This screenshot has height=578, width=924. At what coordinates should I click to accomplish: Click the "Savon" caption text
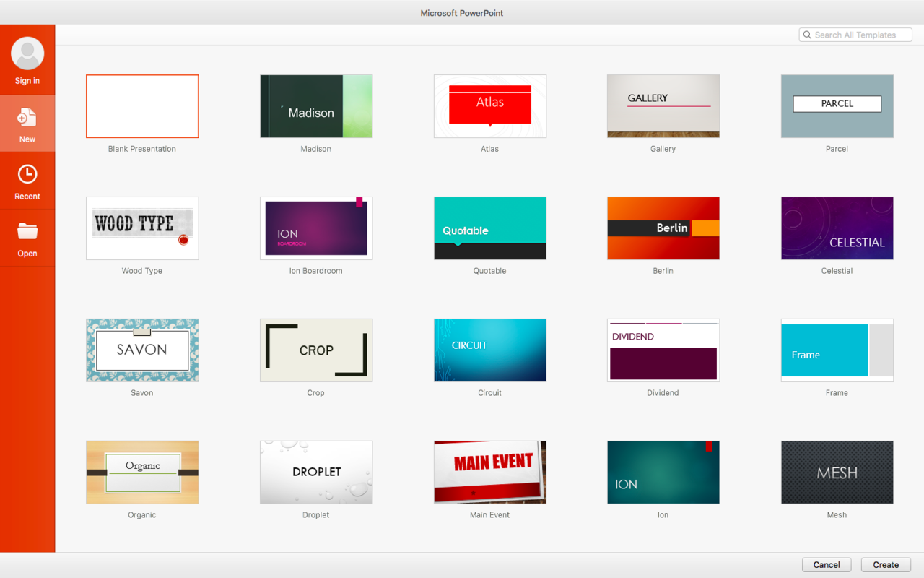(142, 393)
